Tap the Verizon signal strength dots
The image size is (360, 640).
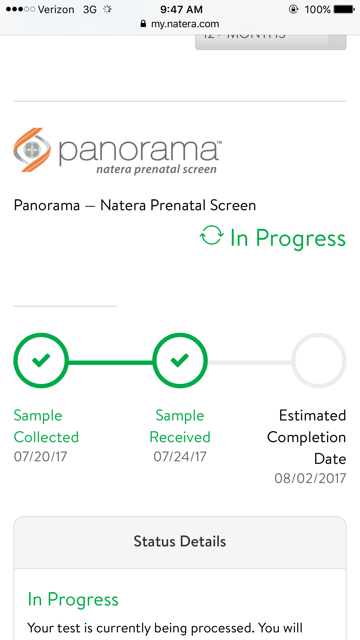coord(20,9)
